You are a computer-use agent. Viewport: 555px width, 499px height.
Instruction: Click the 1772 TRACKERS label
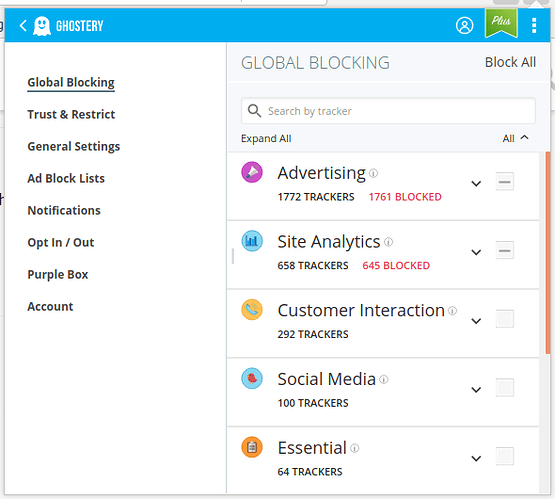(316, 197)
